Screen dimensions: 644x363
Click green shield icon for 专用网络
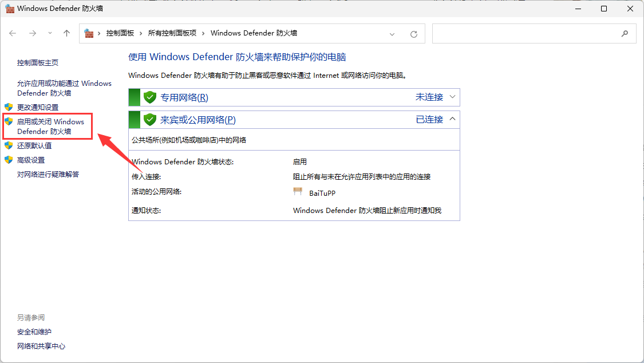[x=150, y=97]
